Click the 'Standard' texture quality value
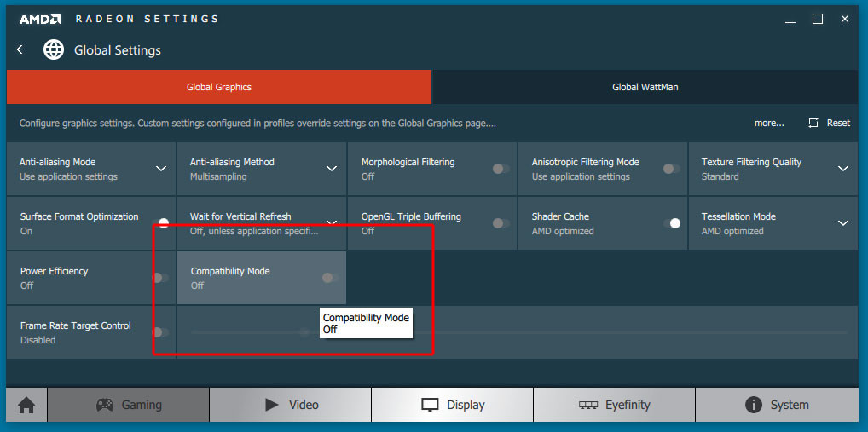Image resolution: width=868 pixels, height=432 pixels. click(x=720, y=176)
